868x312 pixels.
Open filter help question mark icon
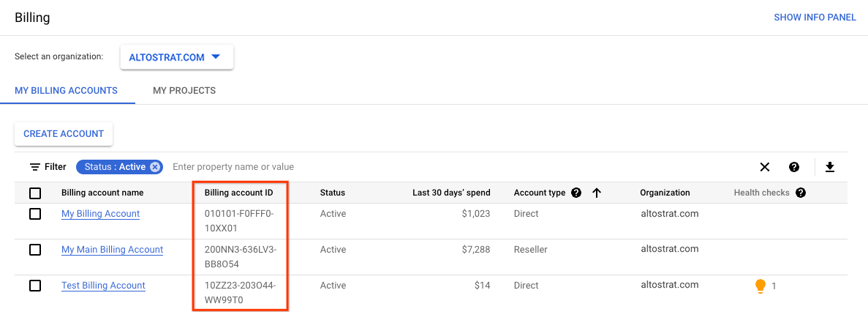tap(794, 167)
